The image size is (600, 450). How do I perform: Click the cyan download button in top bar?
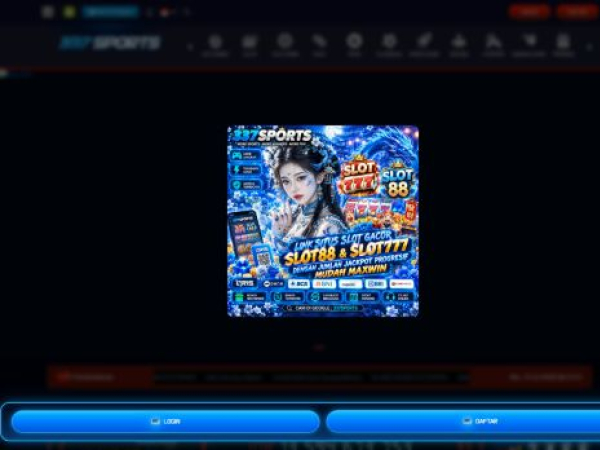[x=110, y=12]
